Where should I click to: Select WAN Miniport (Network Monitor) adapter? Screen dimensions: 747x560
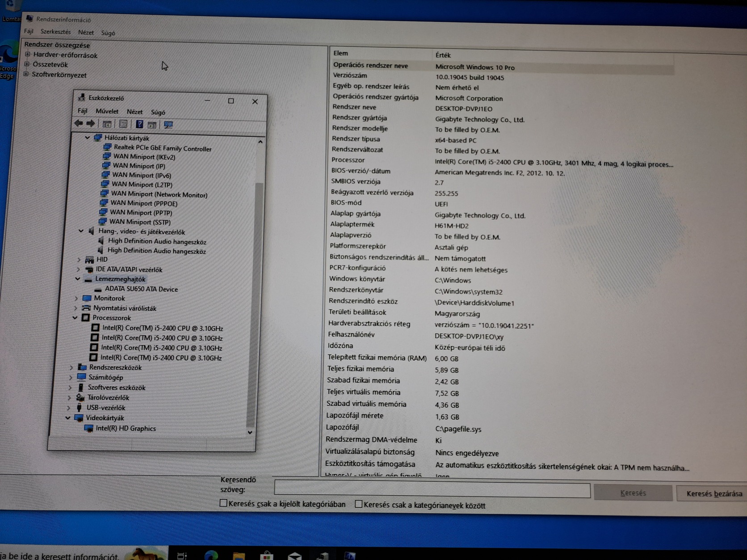click(x=159, y=194)
